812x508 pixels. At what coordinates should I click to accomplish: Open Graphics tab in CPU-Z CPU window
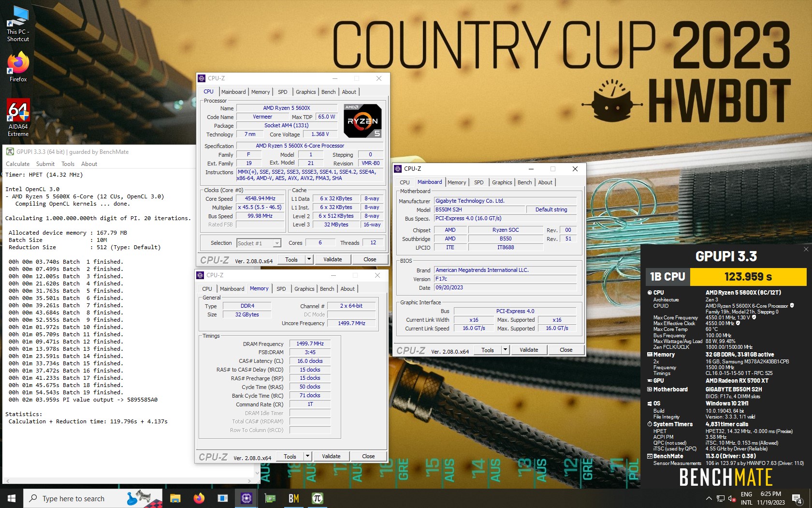pyautogui.click(x=306, y=92)
